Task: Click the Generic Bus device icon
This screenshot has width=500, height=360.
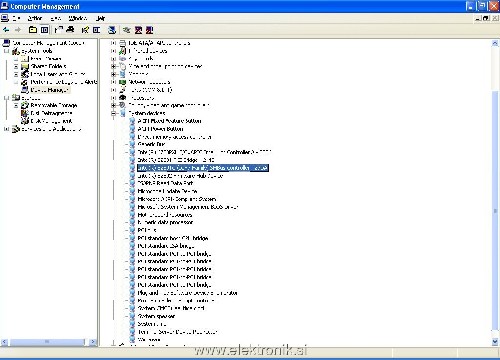Action: (x=132, y=144)
